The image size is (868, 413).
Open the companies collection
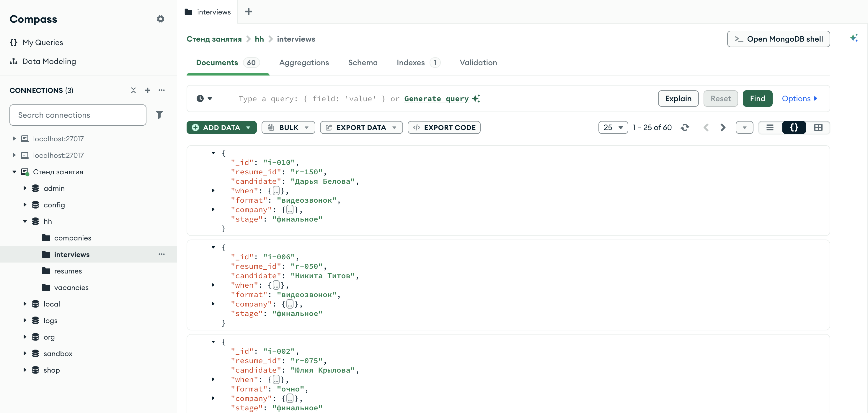click(73, 238)
